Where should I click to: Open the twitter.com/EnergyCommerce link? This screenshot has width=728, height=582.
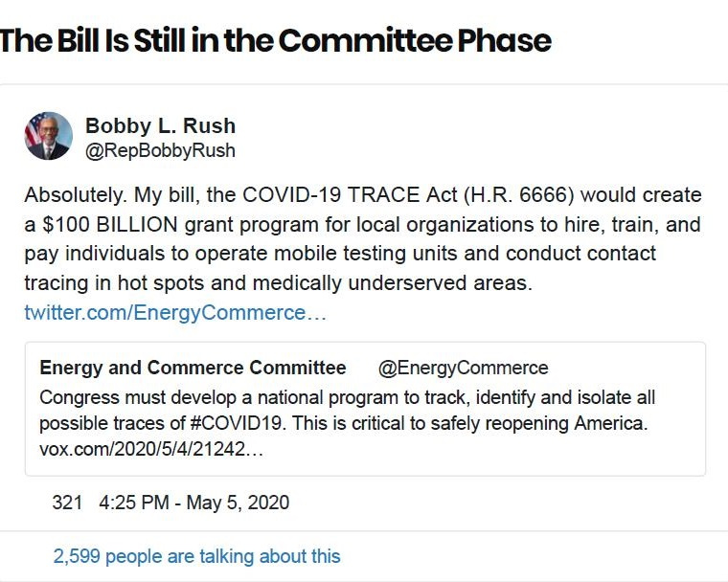(175, 313)
